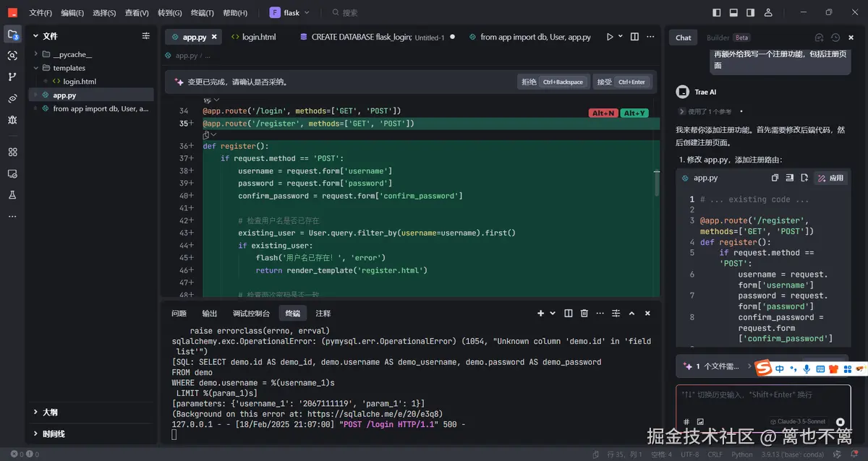This screenshot has height=461, width=868.
Task: Open the file explorer in the activity bar
Action: (12, 34)
